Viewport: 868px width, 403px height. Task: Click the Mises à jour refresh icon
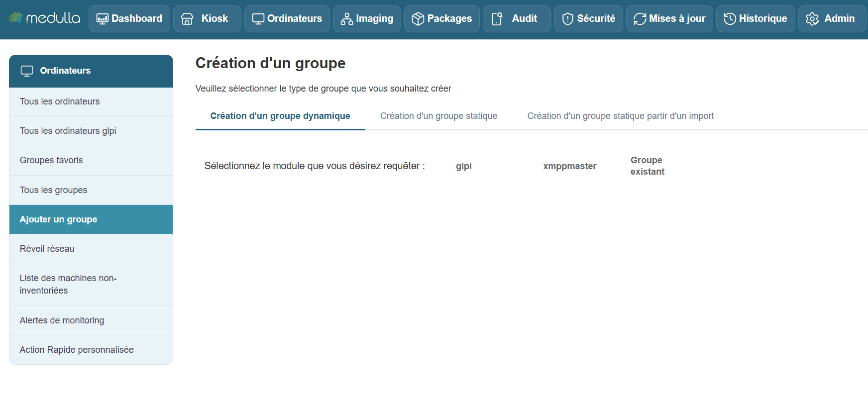640,19
